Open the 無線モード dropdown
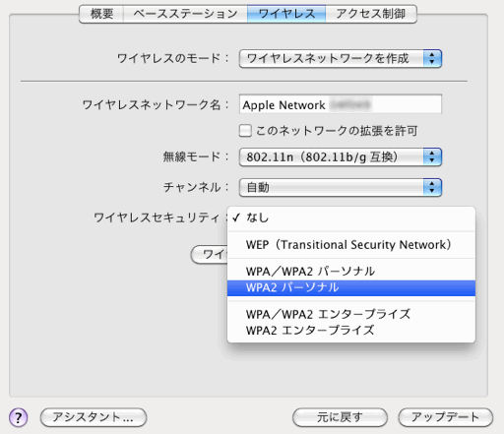 [x=341, y=156]
